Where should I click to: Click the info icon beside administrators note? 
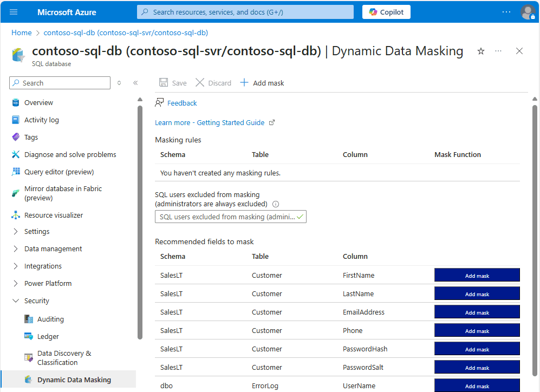pos(276,204)
